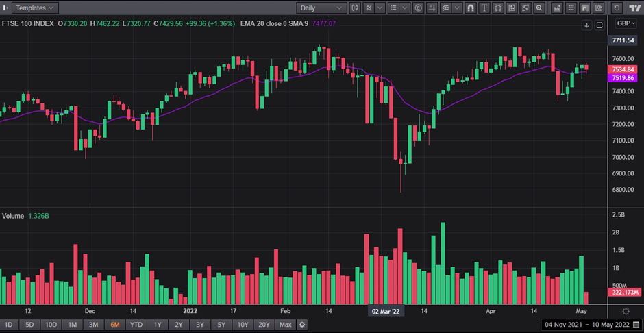This screenshot has height=333, width=644.
Task: Switch to the YTD range
Action: 136,325
